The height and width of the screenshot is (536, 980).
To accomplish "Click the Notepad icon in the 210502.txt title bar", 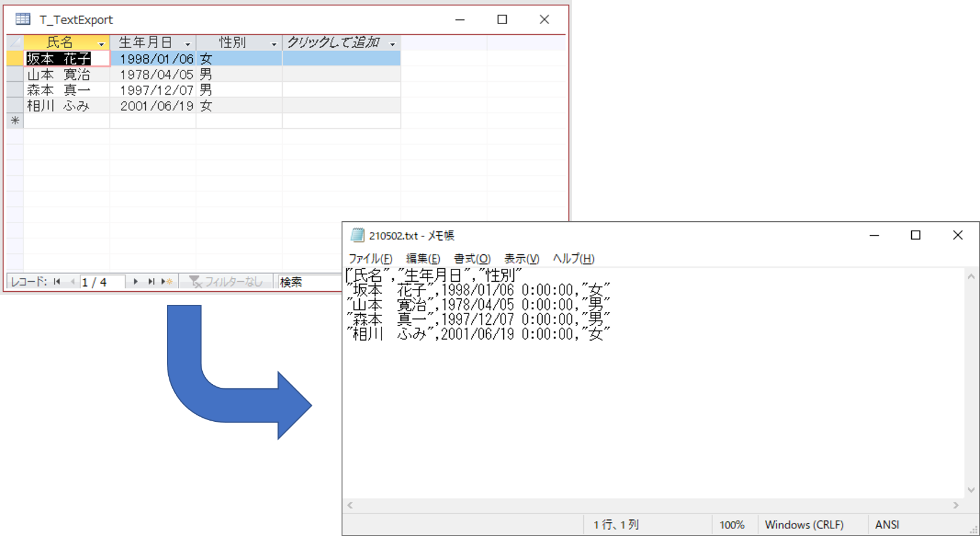I will (356, 235).
